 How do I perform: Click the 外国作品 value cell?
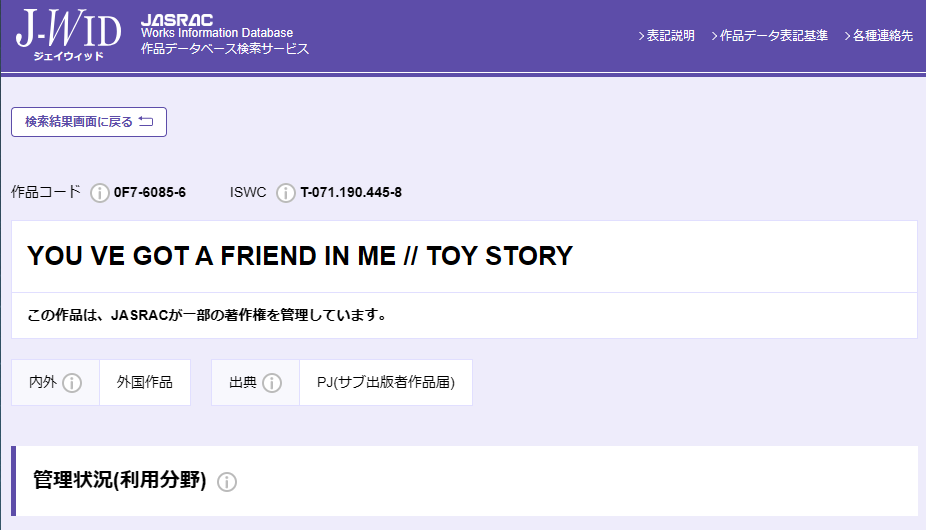click(x=145, y=383)
